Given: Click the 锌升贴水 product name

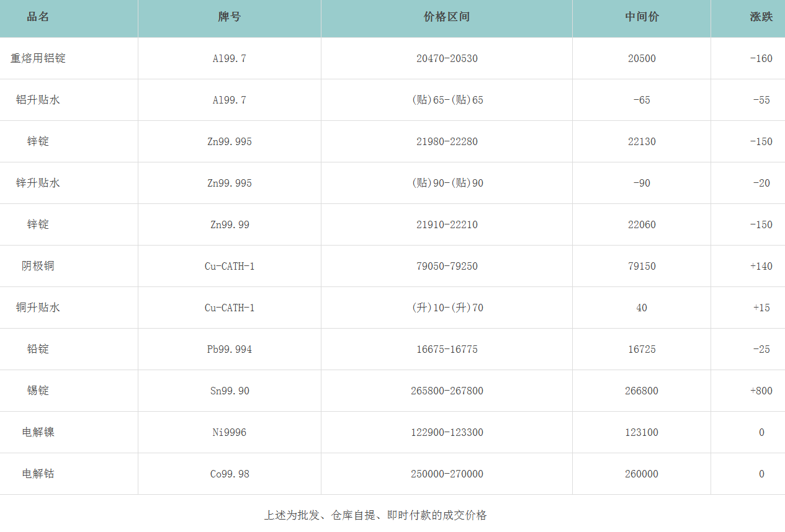Looking at the screenshot, I should tap(38, 183).
